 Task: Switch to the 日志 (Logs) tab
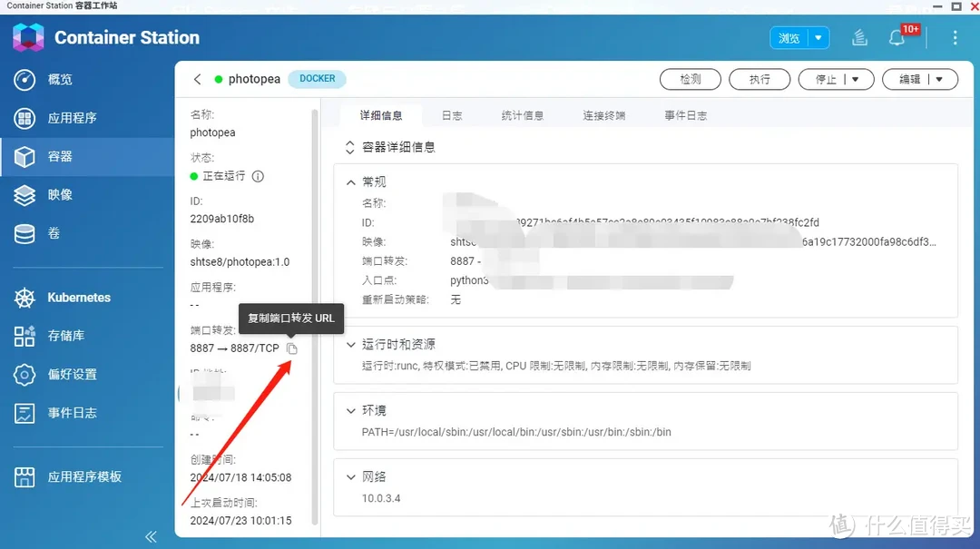click(x=452, y=114)
